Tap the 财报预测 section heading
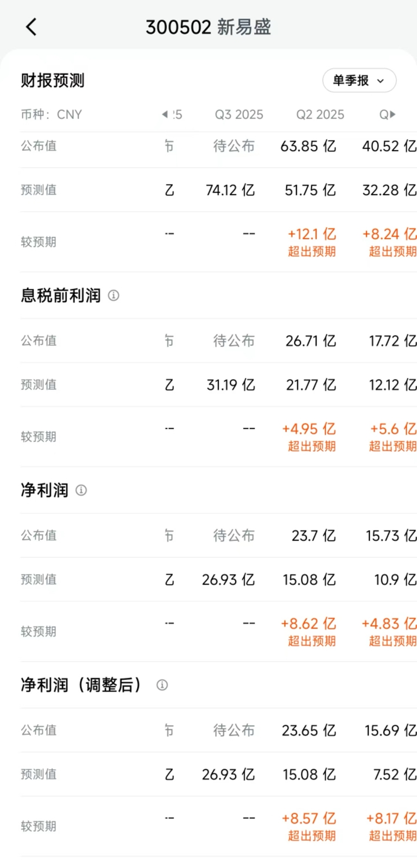Image resolution: width=417 pixels, height=868 pixels. click(x=53, y=81)
